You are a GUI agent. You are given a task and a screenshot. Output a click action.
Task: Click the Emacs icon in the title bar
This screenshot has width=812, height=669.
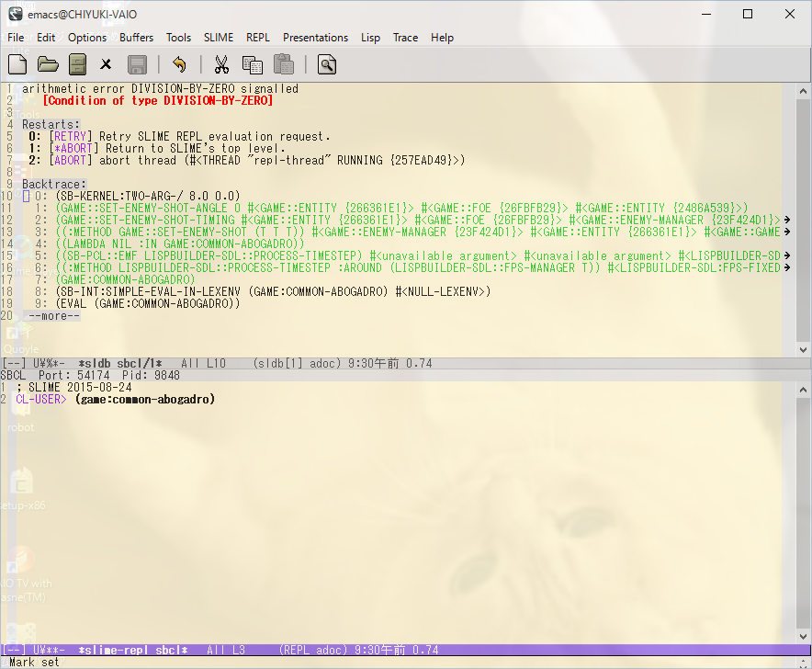point(15,14)
